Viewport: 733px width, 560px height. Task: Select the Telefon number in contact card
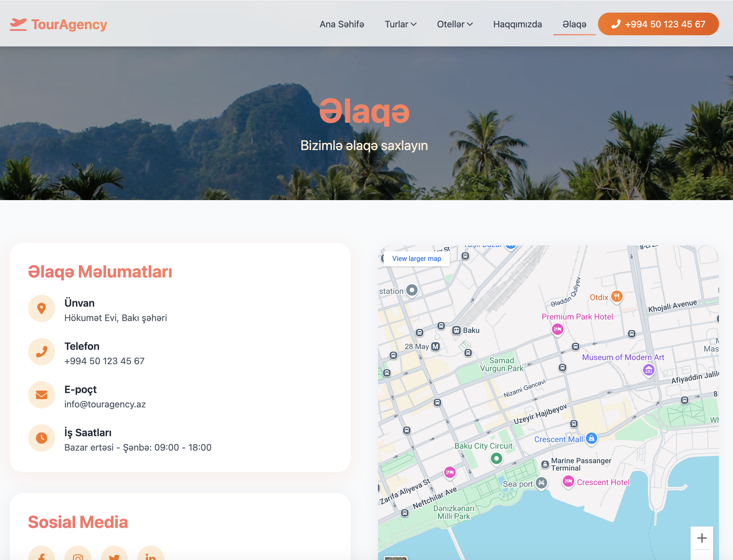click(x=104, y=361)
